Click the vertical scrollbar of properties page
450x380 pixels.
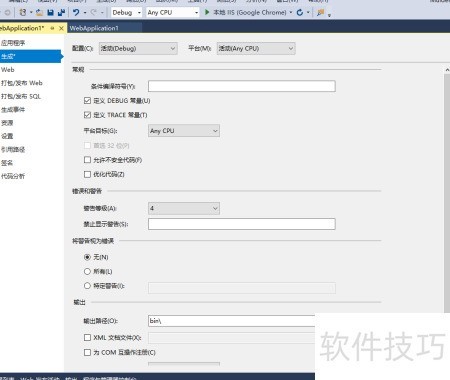coord(447,193)
